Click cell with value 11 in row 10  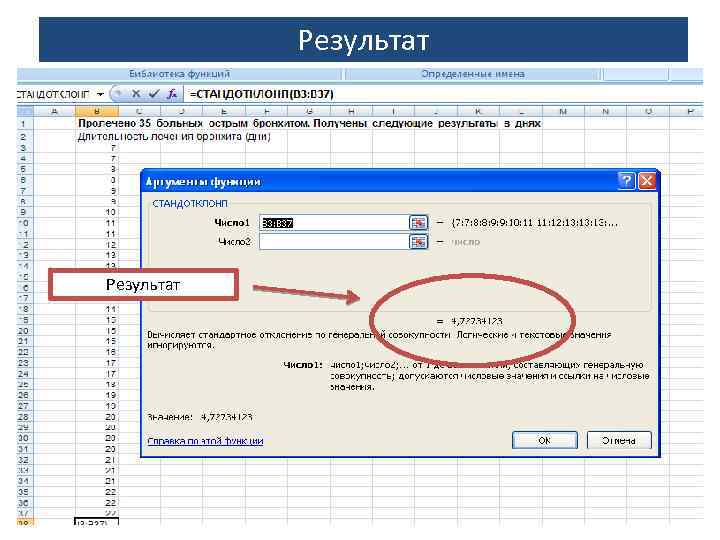(97, 223)
